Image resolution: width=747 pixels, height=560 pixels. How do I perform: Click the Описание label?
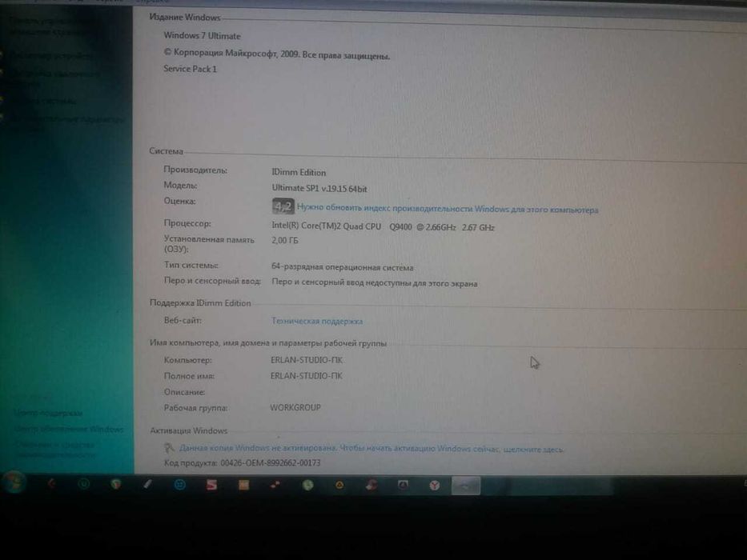(184, 392)
